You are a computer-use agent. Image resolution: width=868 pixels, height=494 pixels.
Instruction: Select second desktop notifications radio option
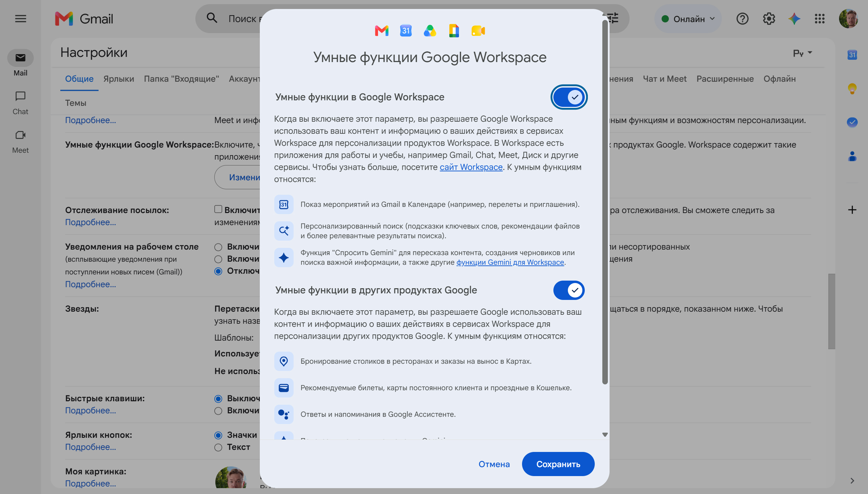[x=218, y=259]
